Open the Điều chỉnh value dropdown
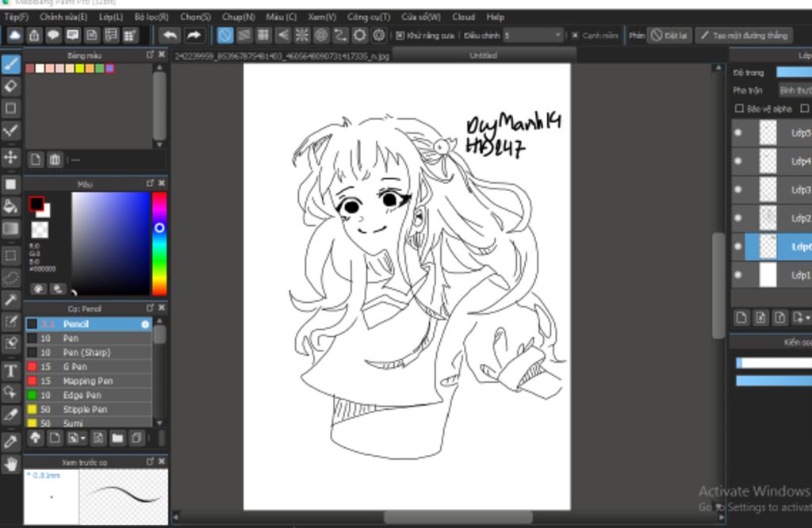812x528 pixels. tap(532, 35)
